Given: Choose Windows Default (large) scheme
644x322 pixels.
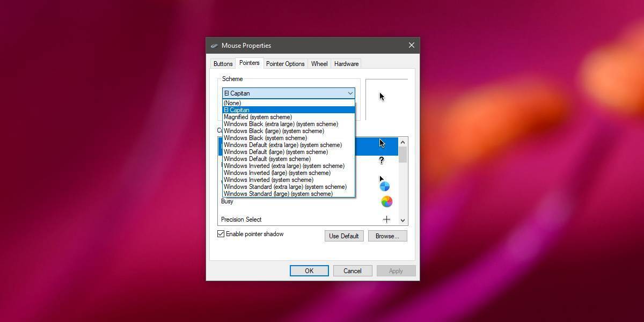Looking at the screenshot, I should 289,152.
